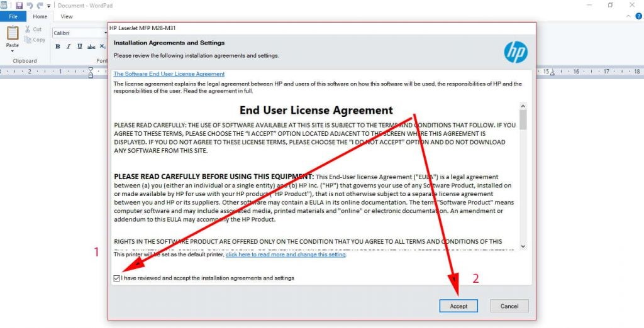Click PLEASE READ CAREFULLY BEFORE USING THIS EQUIPMENT text
The width and height of the screenshot is (644, 328).
(214, 177)
